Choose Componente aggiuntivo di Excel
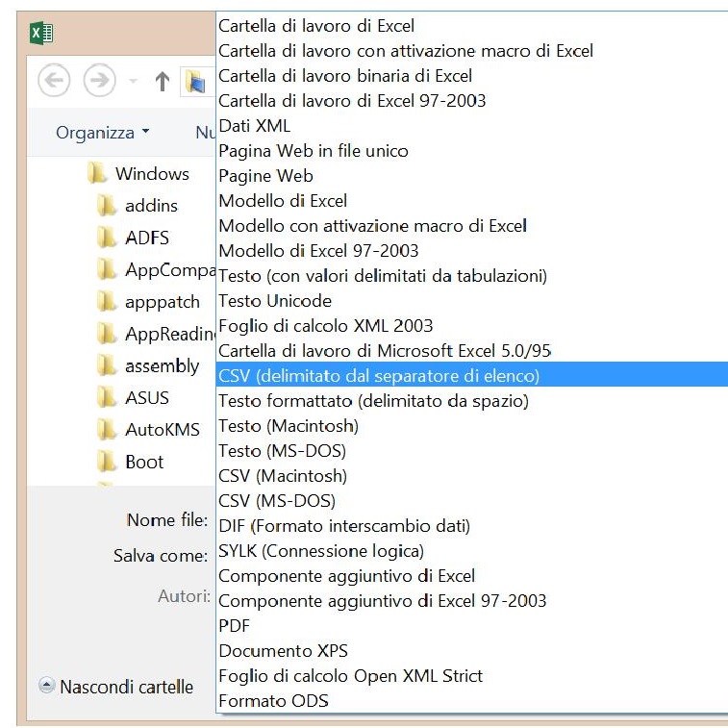The height and width of the screenshot is (728, 728). click(x=472, y=576)
